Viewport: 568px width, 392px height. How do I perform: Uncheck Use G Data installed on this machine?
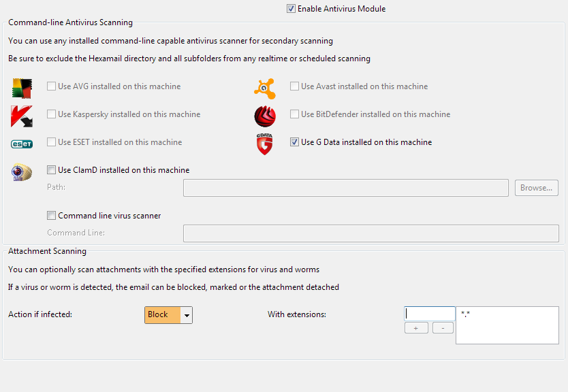tap(295, 142)
